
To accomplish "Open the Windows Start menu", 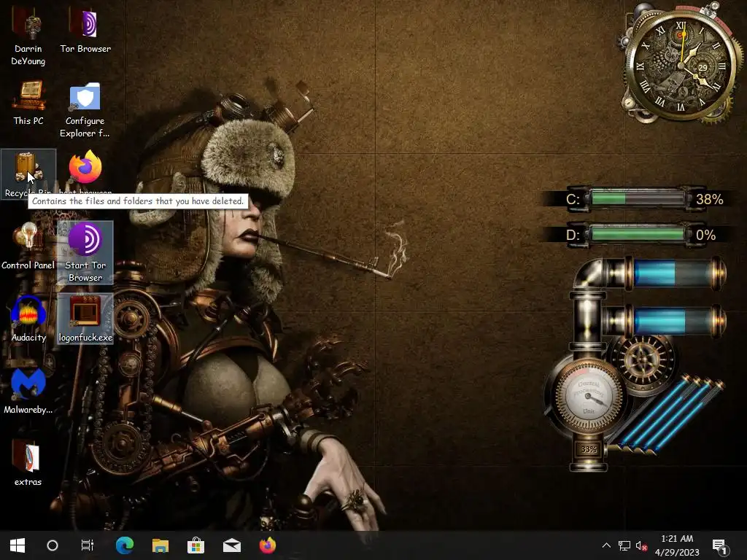I will coord(18,545).
